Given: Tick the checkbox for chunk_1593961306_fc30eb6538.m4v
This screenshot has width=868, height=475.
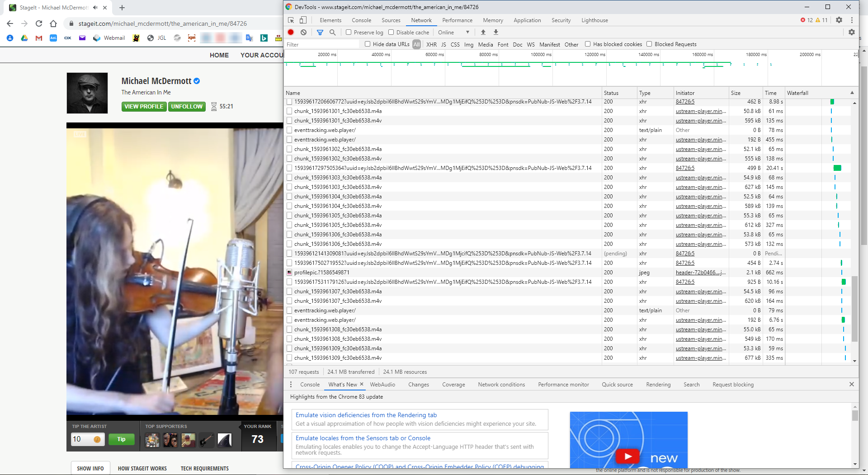Looking at the screenshot, I should [x=289, y=244].
